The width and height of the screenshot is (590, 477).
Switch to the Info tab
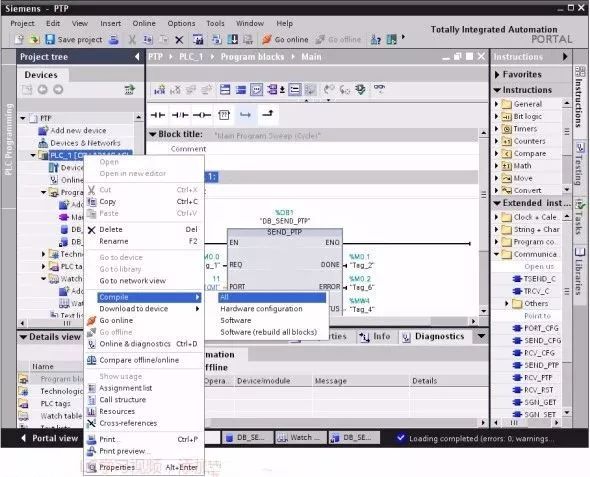375,336
